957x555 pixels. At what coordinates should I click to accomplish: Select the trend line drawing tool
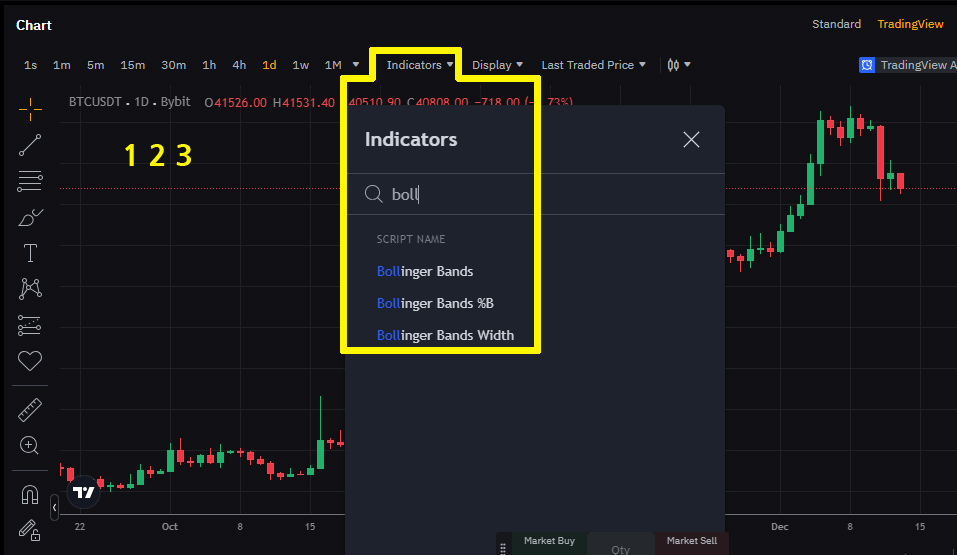tap(30, 145)
